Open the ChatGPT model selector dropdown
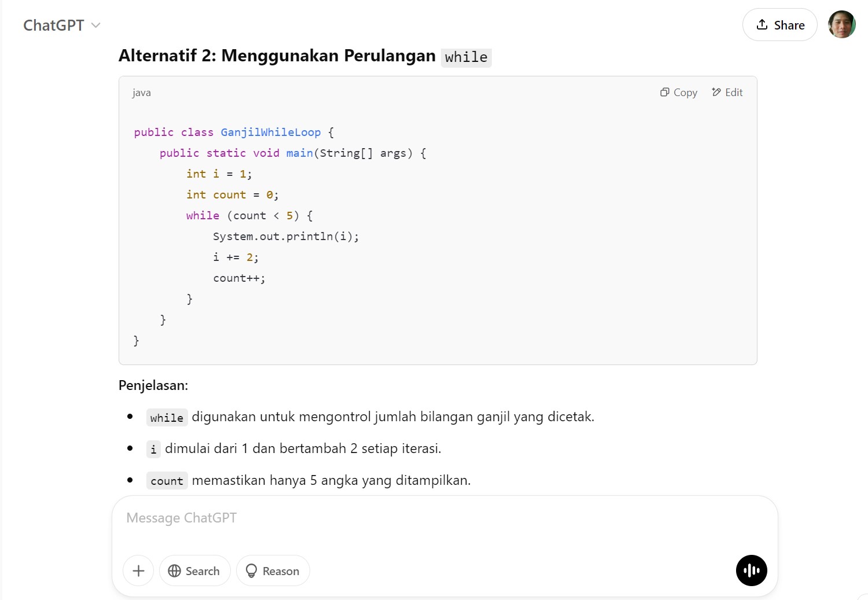The image size is (868, 600). click(62, 25)
